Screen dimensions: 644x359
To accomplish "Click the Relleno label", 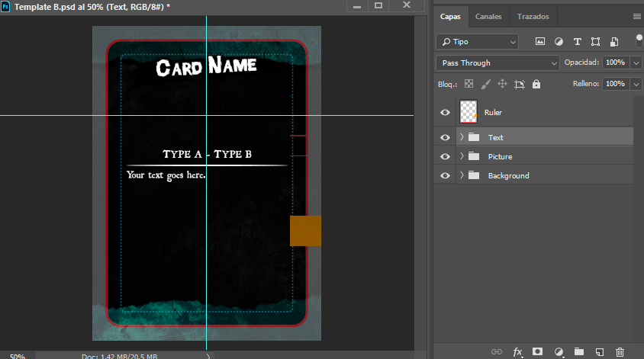I will (586, 84).
